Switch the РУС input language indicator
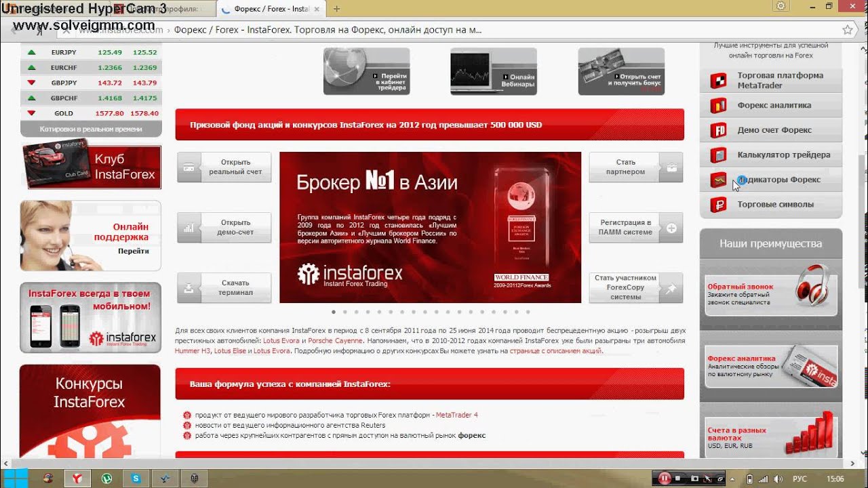868x488 pixels. coord(801,479)
